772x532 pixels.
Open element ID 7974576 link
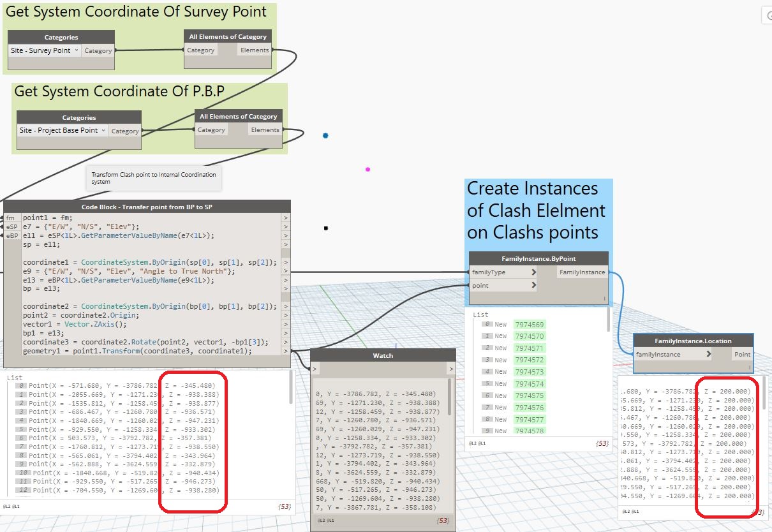[530, 408]
